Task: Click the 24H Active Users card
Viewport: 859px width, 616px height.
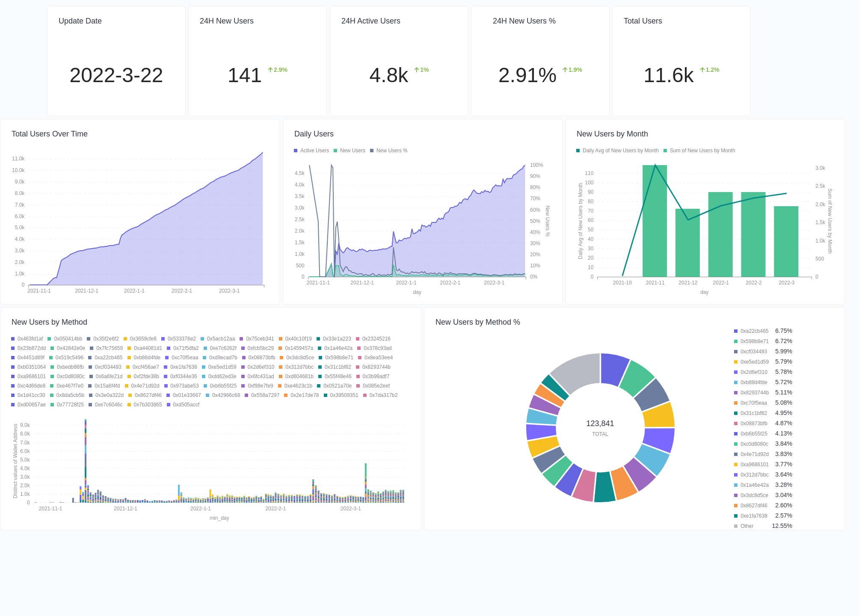Action: [398, 60]
